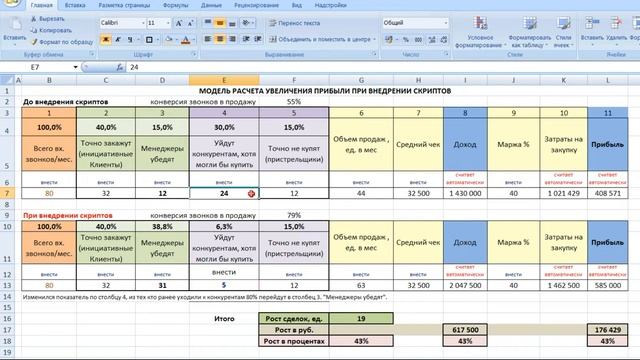
Task: Click the Delete cells (Удалить) icon
Action: tap(616, 23)
